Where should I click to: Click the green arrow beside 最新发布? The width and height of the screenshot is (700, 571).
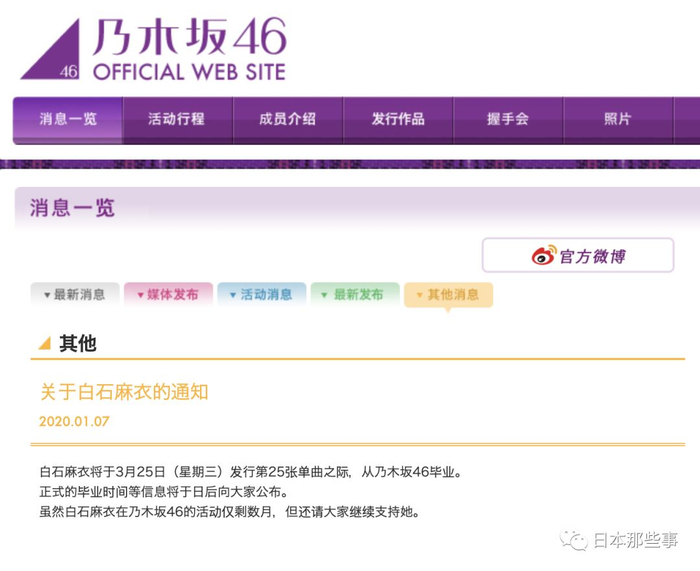325,295
